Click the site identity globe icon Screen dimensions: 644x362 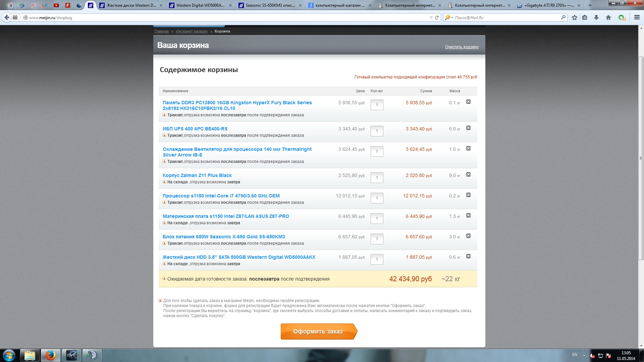(25, 17)
